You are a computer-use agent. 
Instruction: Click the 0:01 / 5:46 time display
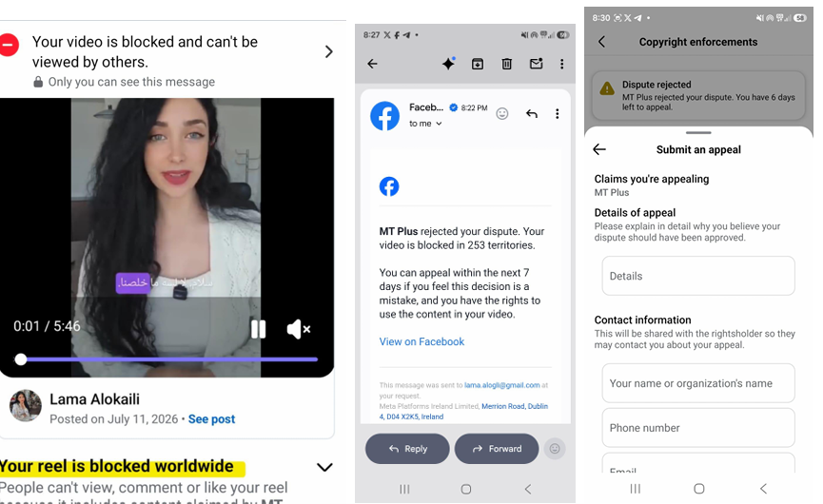pos(47,326)
